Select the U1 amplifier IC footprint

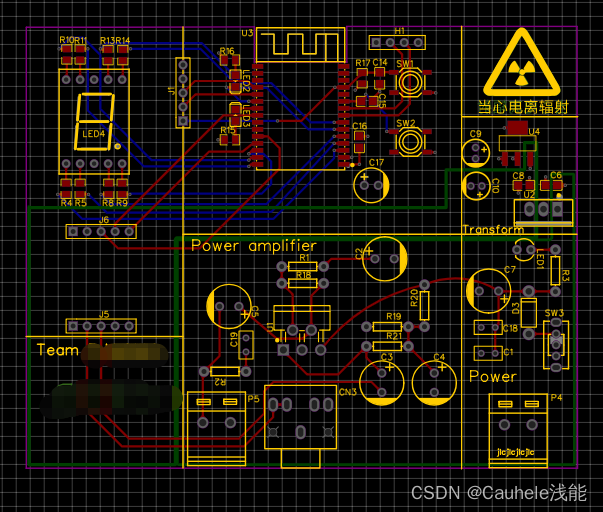click(x=302, y=330)
